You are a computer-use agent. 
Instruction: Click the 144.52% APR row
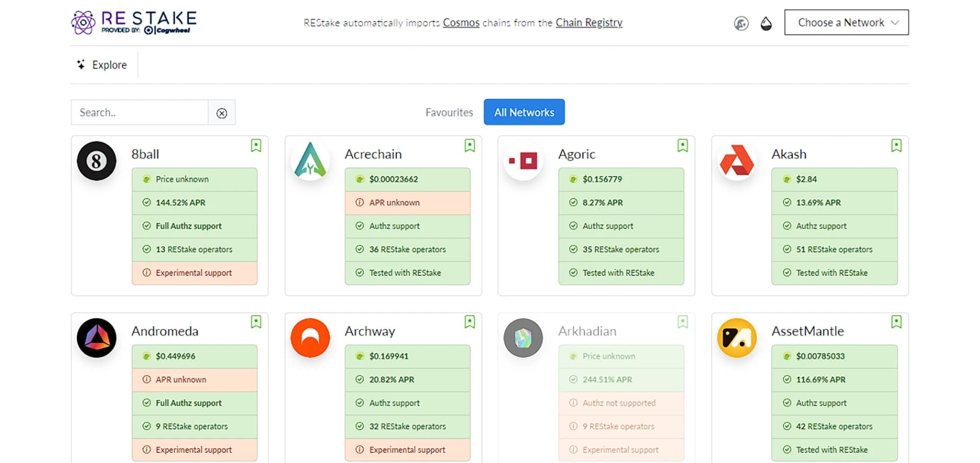pyautogui.click(x=194, y=203)
